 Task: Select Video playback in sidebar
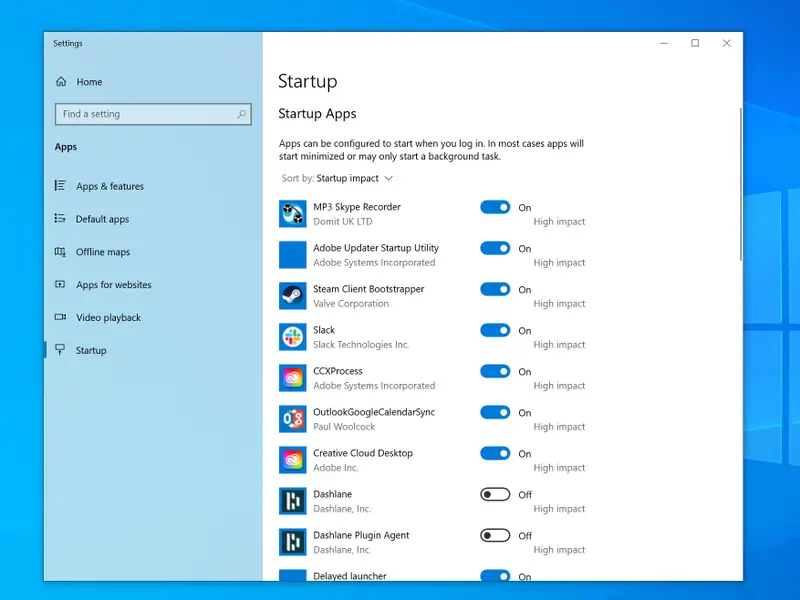click(108, 318)
